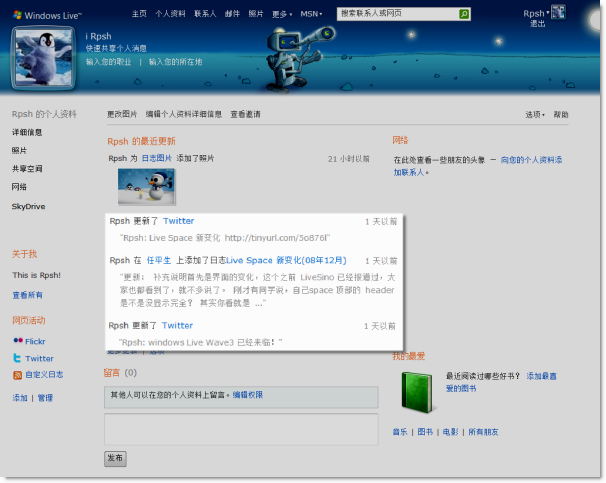
Task: Select 电影 under favorites
Action: (451, 432)
